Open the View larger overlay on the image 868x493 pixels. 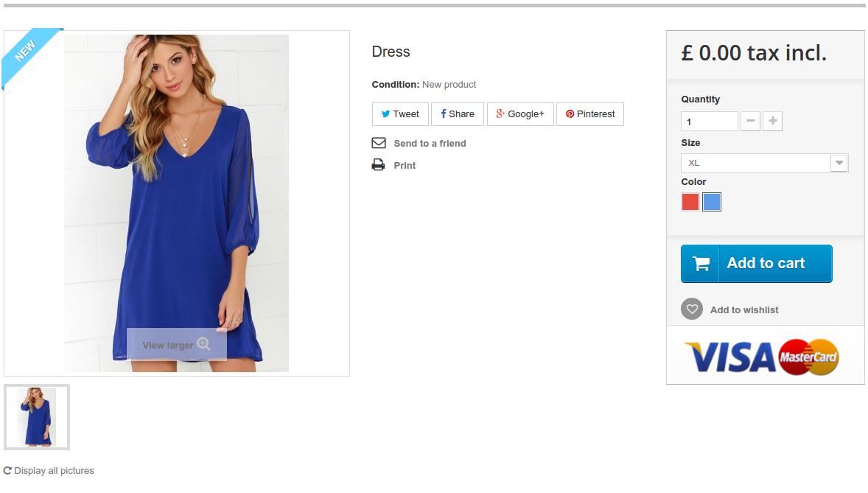click(x=177, y=345)
